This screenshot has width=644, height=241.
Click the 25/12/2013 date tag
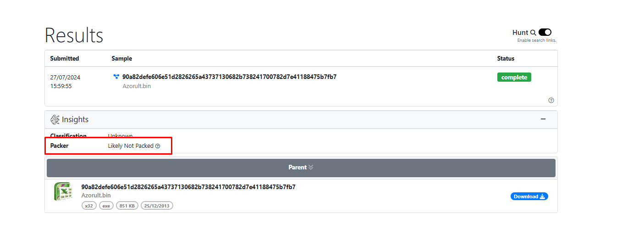pos(157,206)
